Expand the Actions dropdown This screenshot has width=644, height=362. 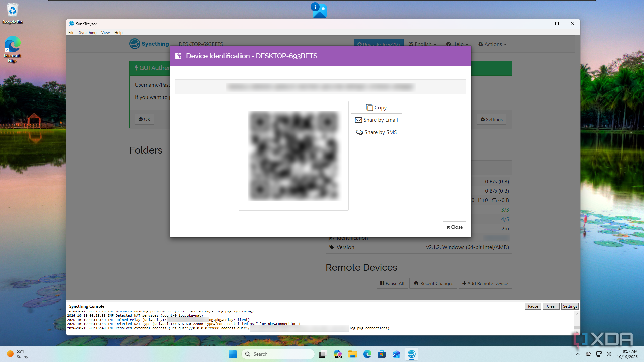click(x=492, y=44)
